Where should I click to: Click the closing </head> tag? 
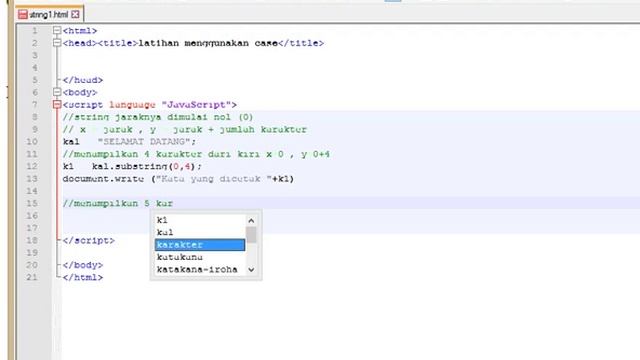pyautogui.click(x=83, y=80)
